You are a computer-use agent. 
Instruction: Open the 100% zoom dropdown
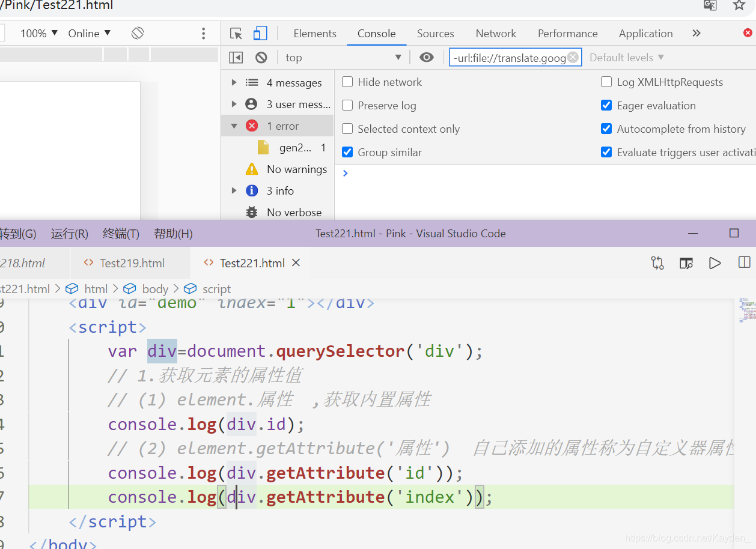pyautogui.click(x=39, y=33)
